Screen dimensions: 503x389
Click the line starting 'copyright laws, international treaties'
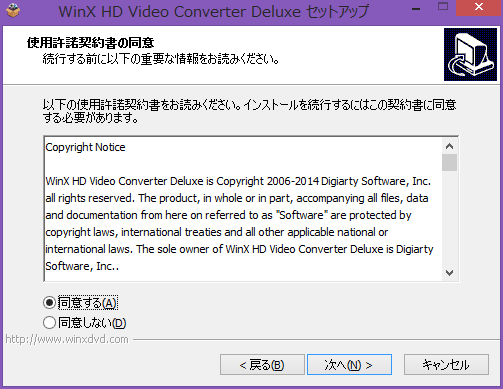click(217, 232)
